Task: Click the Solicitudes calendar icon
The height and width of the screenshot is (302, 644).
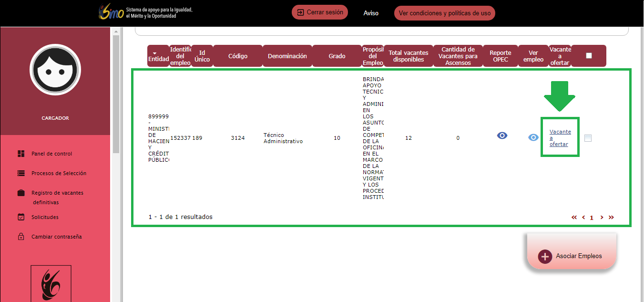Action: [21, 217]
